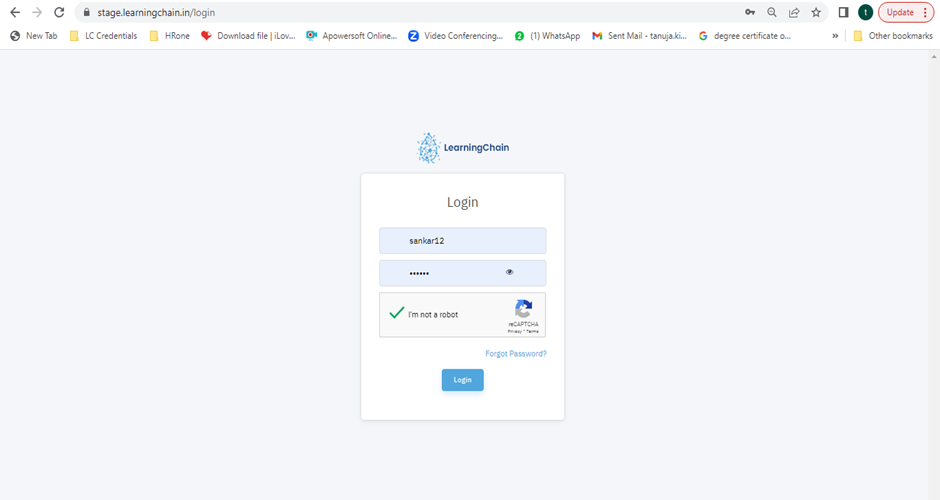This screenshot has width=940, height=500.
Task: Open the Other bookmarks folder
Action: click(x=892, y=36)
